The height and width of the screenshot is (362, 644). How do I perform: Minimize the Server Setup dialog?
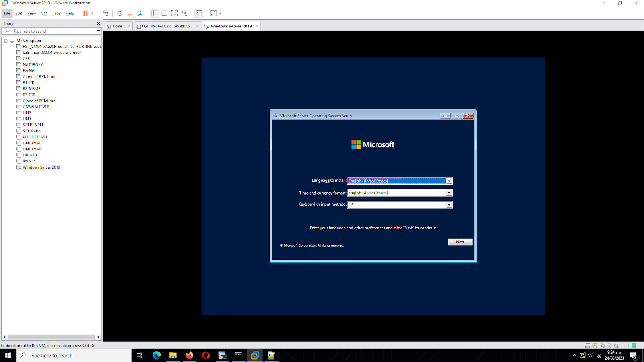445,116
